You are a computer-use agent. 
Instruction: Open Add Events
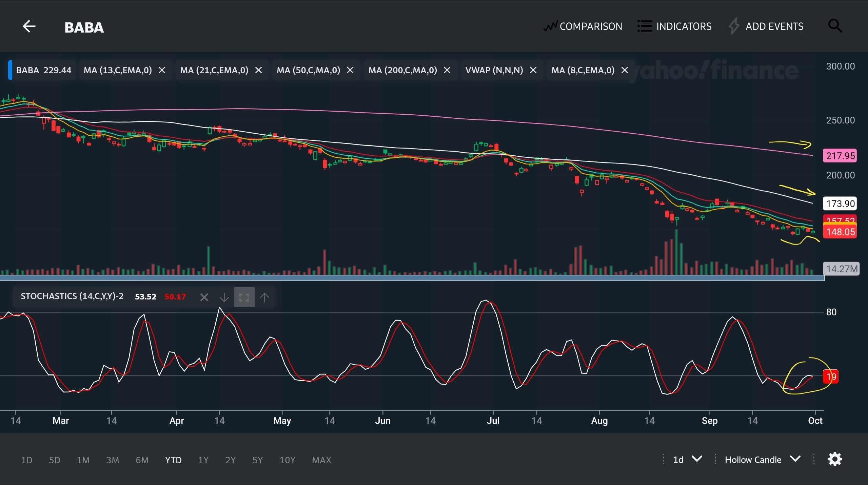pos(766,26)
